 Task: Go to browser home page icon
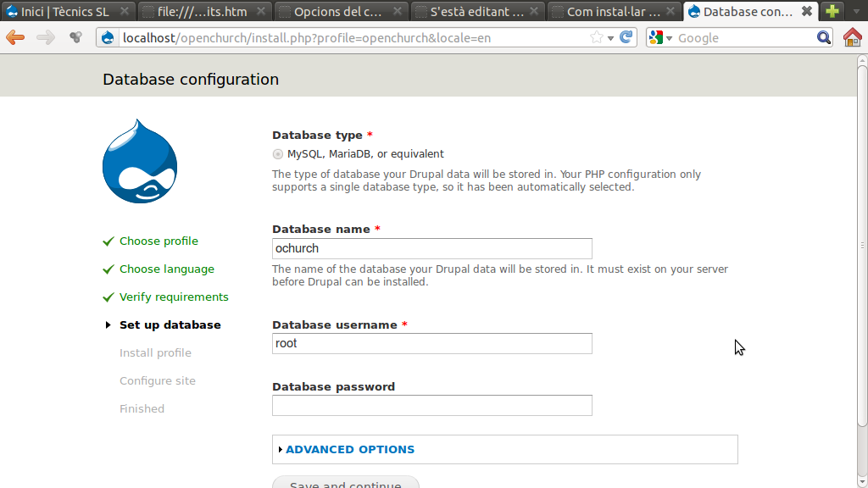pyautogui.click(x=853, y=37)
